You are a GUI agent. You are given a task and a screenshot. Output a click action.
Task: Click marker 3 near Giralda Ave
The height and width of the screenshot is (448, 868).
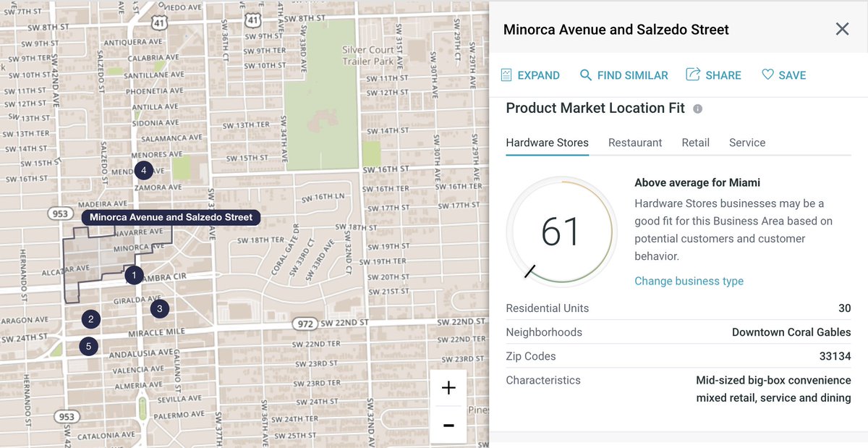(159, 308)
